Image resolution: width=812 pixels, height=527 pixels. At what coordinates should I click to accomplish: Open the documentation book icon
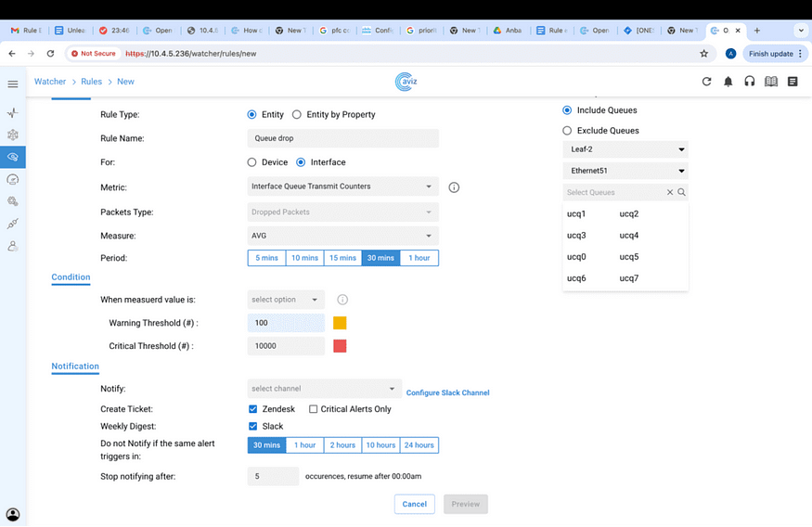[x=771, y=82]
